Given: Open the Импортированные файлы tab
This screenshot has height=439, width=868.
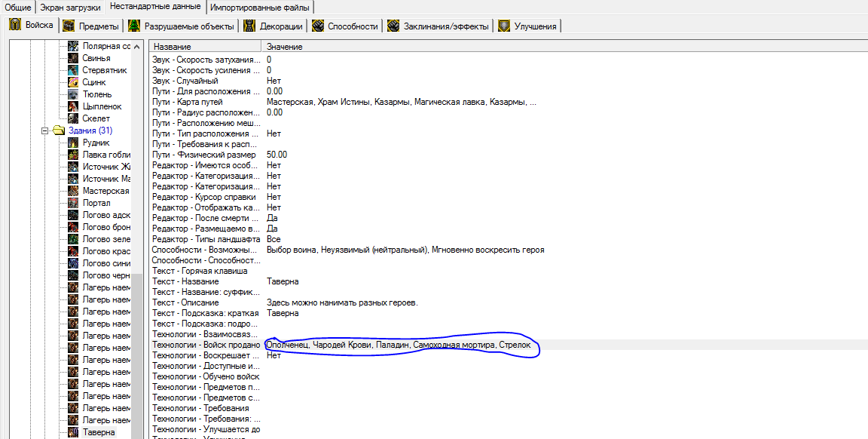Looking at the screenshot, I should [x=260, y=8].
